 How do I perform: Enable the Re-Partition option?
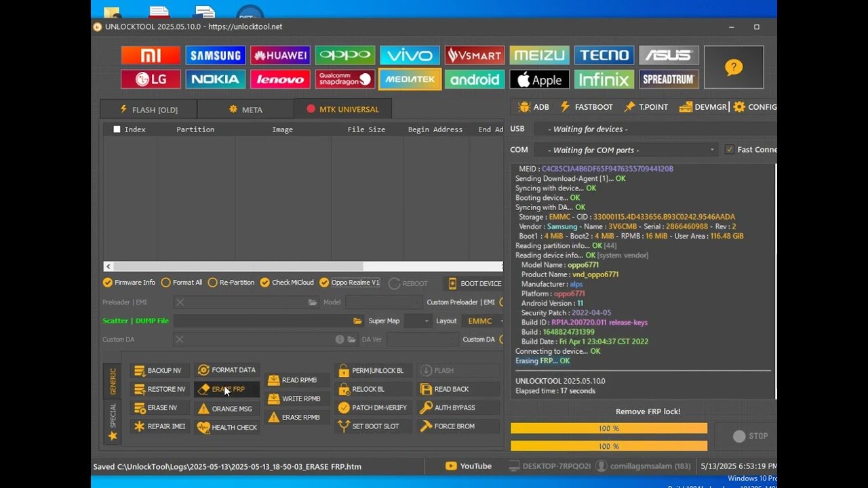pos(231,283)
